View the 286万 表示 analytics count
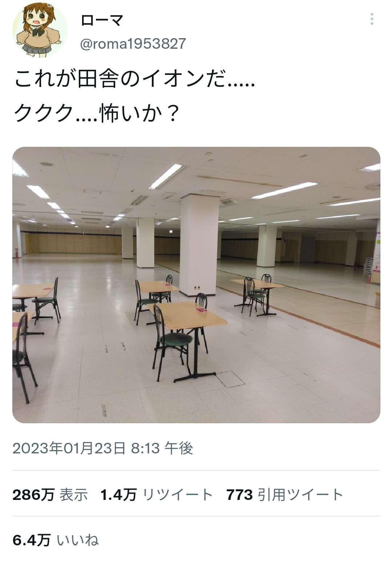The width and height of the screenshot is (392, 561). click(x=50, y=494)
